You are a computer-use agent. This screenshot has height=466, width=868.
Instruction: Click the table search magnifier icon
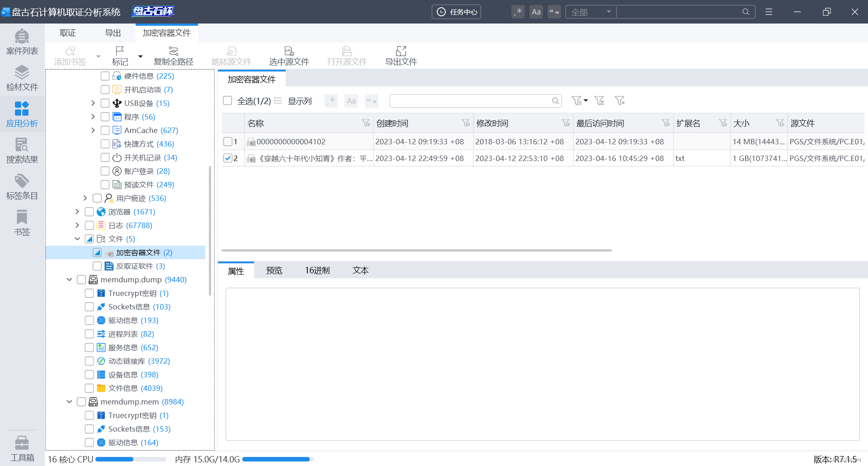coord(555,101)
